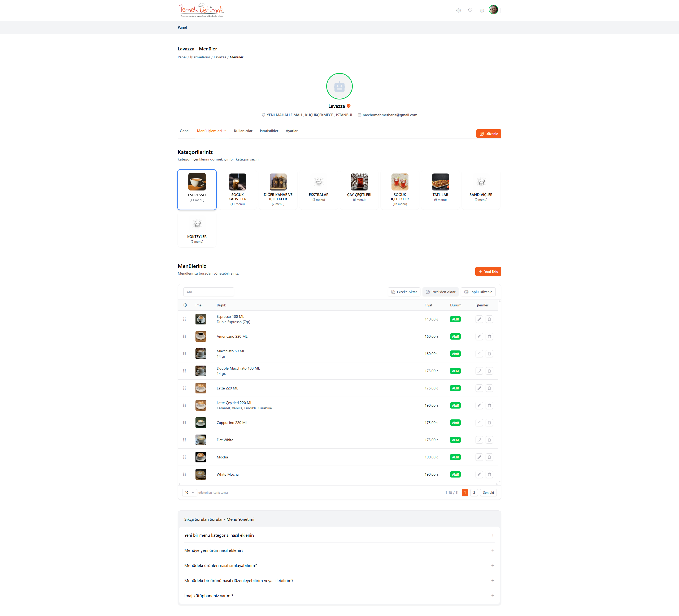Toggle Aktif status of Mocha
Screen dimensions: 679x616
455,457
